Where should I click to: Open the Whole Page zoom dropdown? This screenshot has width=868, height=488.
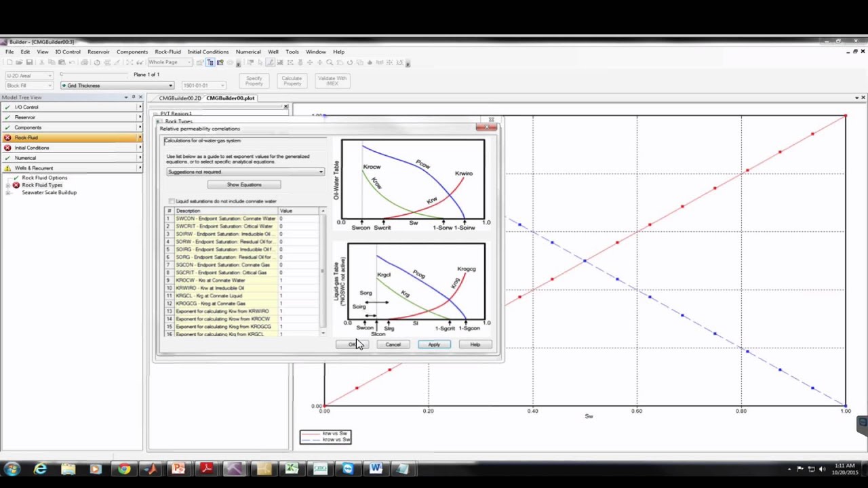pyautogui.click(x=170, y=62)
